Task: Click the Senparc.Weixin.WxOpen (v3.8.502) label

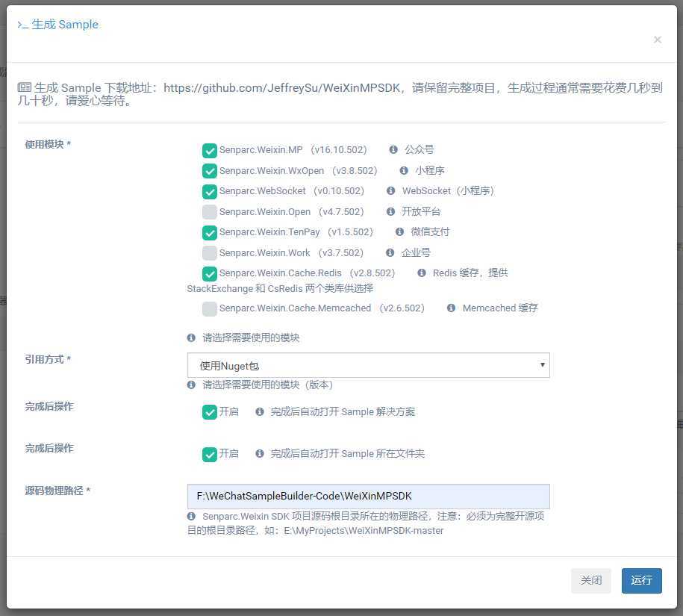Action: coord(298,171)
